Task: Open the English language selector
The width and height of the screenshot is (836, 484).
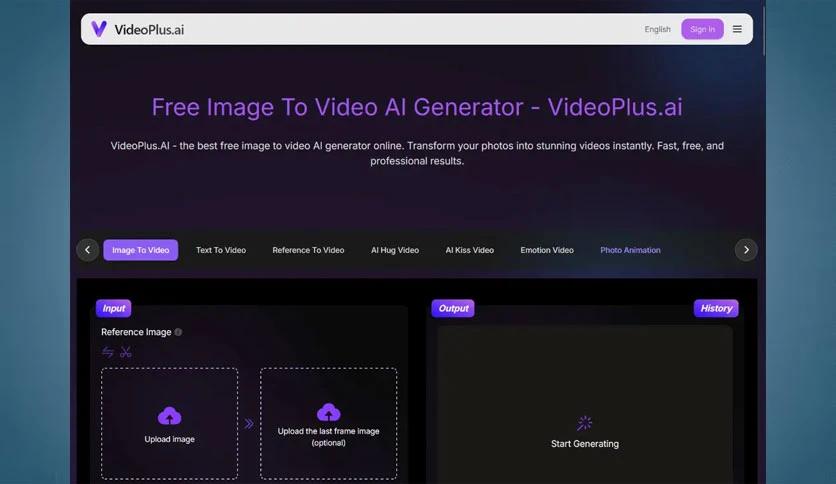Action: coord(657,29)
